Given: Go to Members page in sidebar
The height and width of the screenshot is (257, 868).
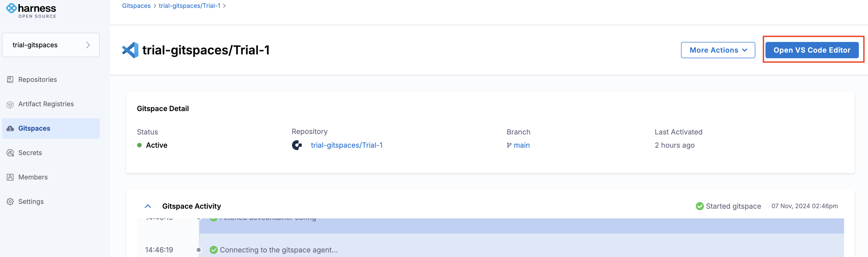Looking at the screenshot, I should pyautogui.click(x=33, y=177).
